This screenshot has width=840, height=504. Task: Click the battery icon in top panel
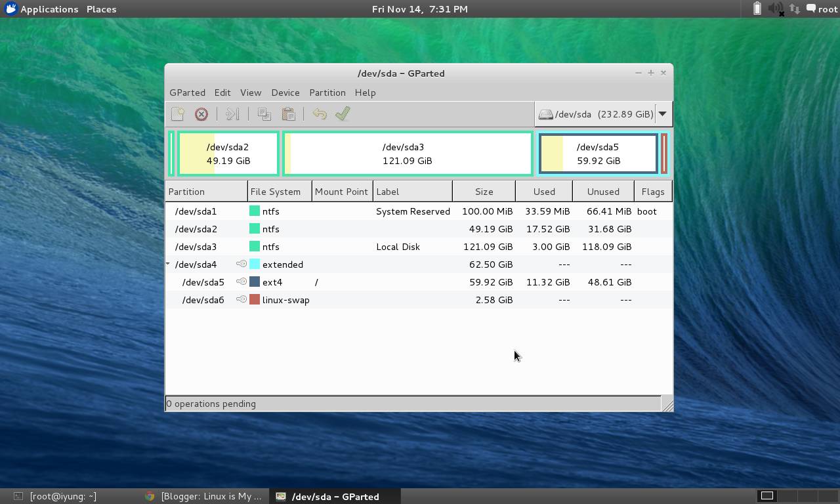tap(757, 9)
